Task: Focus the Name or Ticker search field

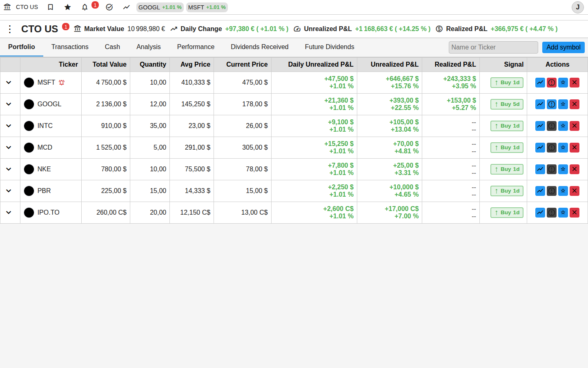Action: click(493, 47)
